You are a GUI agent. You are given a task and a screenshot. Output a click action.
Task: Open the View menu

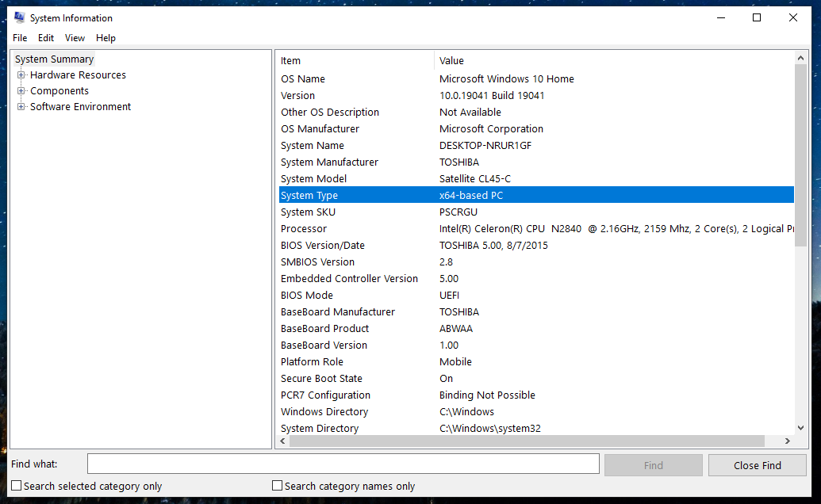tap(75, 38)
